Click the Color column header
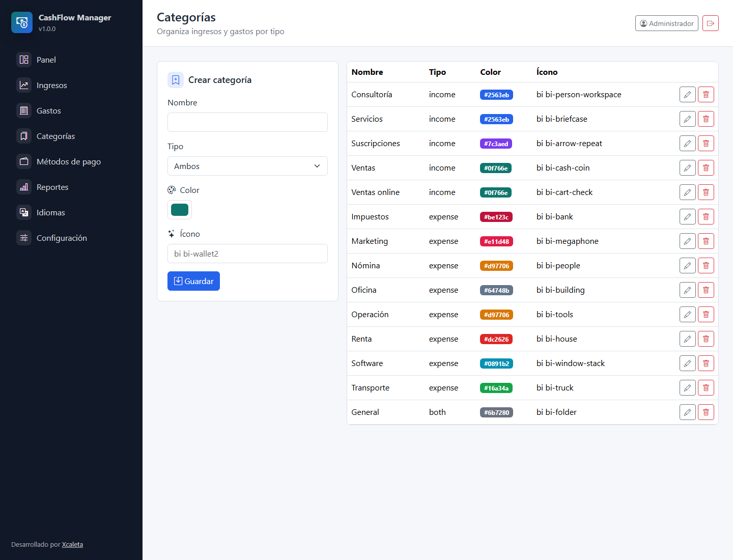Screen dimensions: 733x560 (x=490, y=72)
